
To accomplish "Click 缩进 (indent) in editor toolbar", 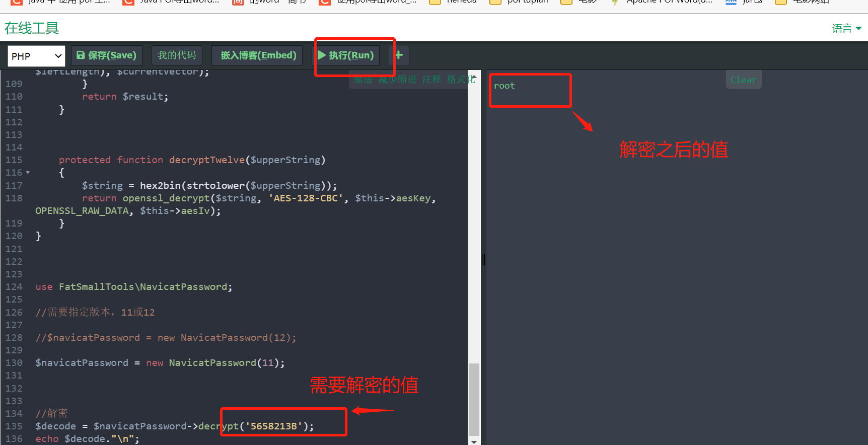I will 362,80.
